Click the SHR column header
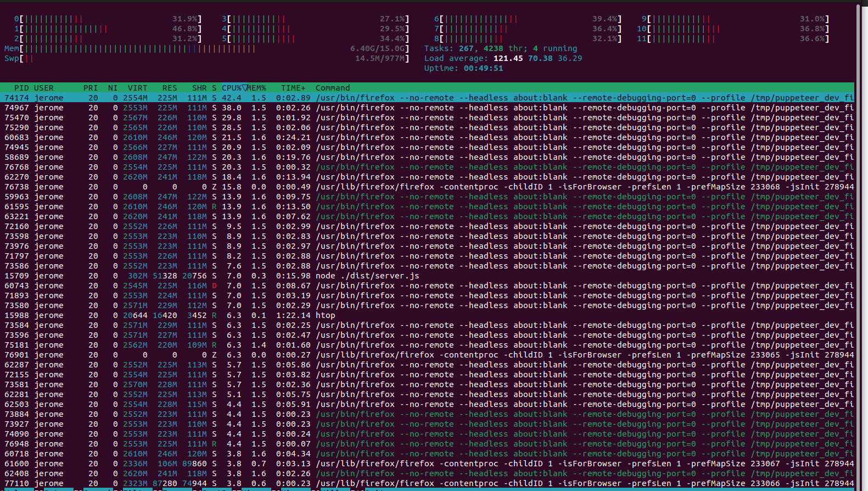This screenshot has width=868, height=491. 199,88
